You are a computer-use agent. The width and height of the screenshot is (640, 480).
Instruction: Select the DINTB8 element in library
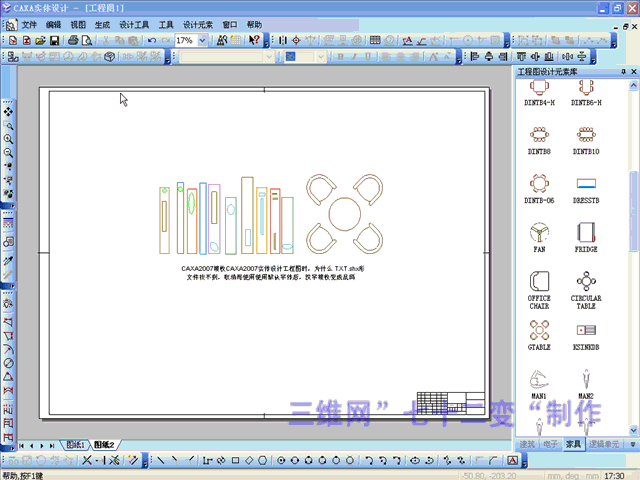coord(539,140)
